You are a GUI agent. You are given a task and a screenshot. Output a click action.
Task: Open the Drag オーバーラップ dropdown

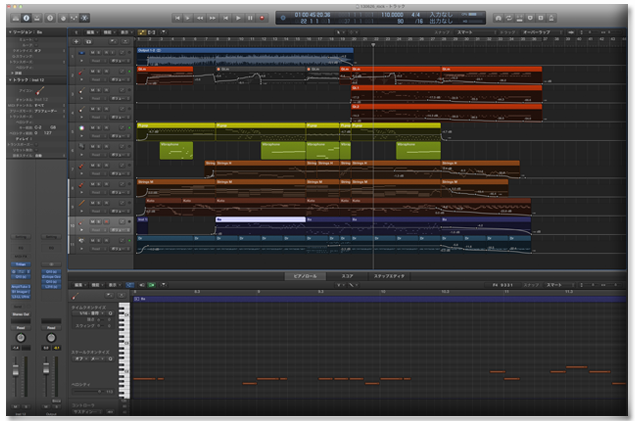541,32
